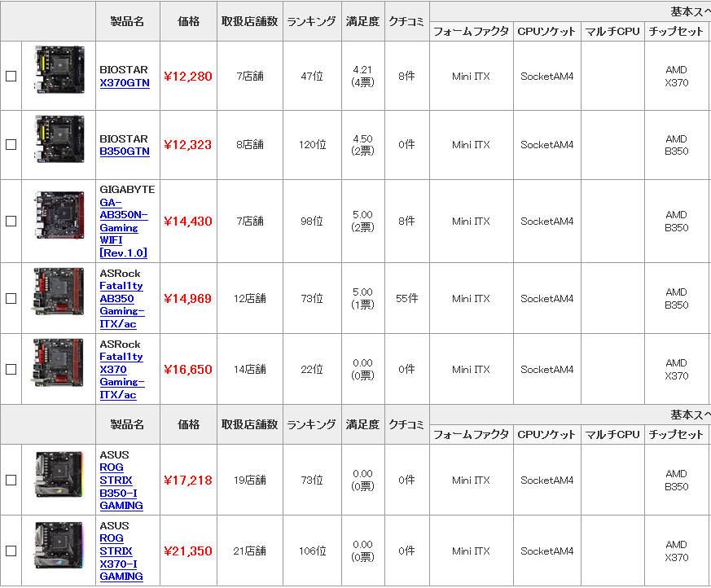711x588 pixels.
Task: Click the top 製品名 column header
Action: [x=127, y=21]
